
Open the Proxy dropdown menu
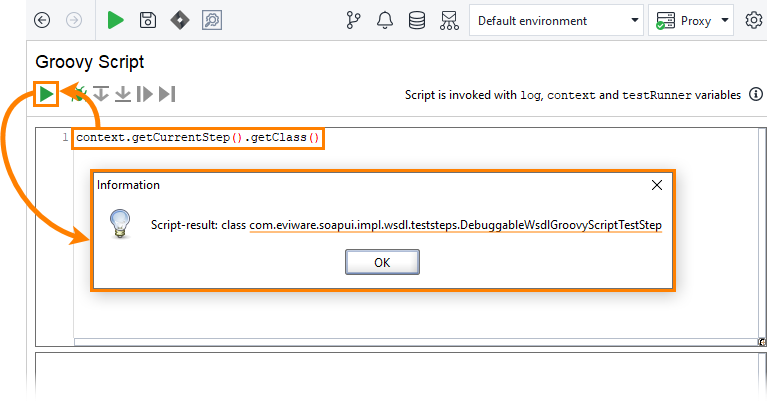click(x=691, y=21)
